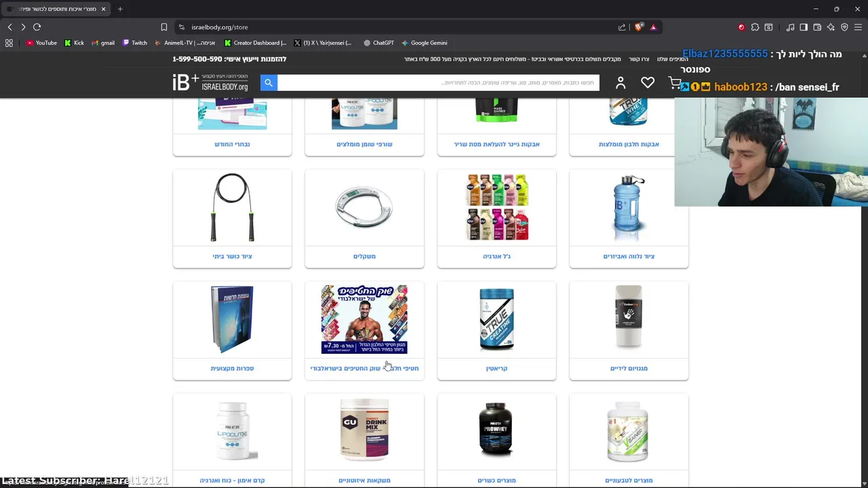Select the energy gel packets thumbnail
The height and width of the screenshot is (488, 868).
click(x=496, y=207)
